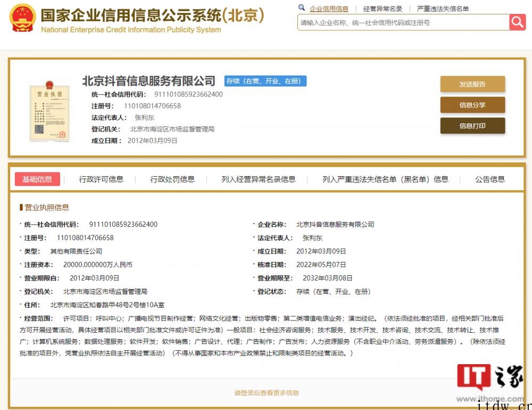
Task: Open the 列入严重违法失信名单（黑名单）信息 tab
Action: click(x=385, y=179)
